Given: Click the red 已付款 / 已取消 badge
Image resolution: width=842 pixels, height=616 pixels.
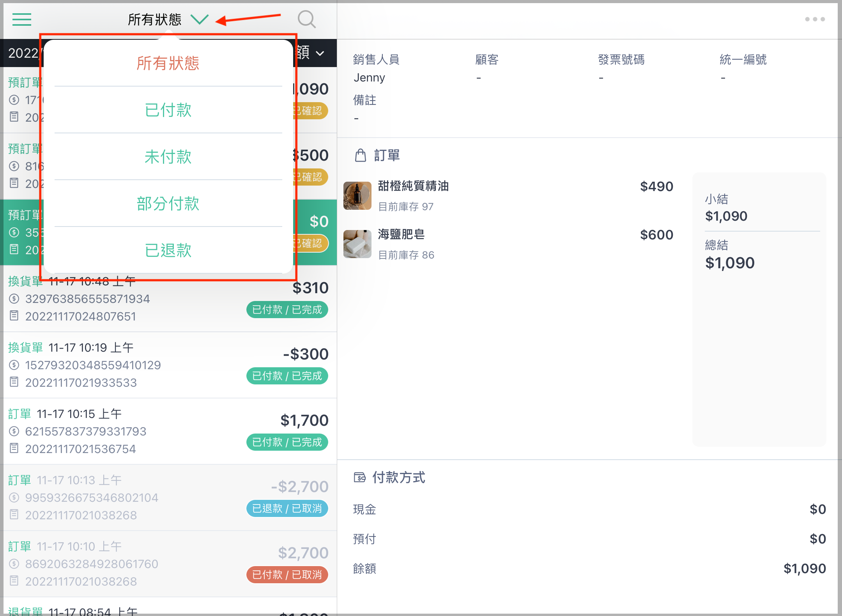Looking at the screenshot, I should [x=287, y=575].
